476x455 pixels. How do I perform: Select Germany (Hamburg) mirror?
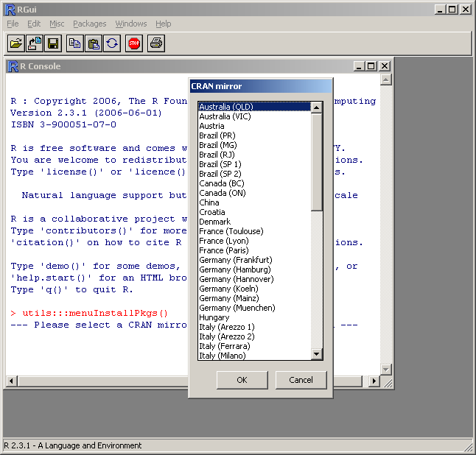point(254,269)
